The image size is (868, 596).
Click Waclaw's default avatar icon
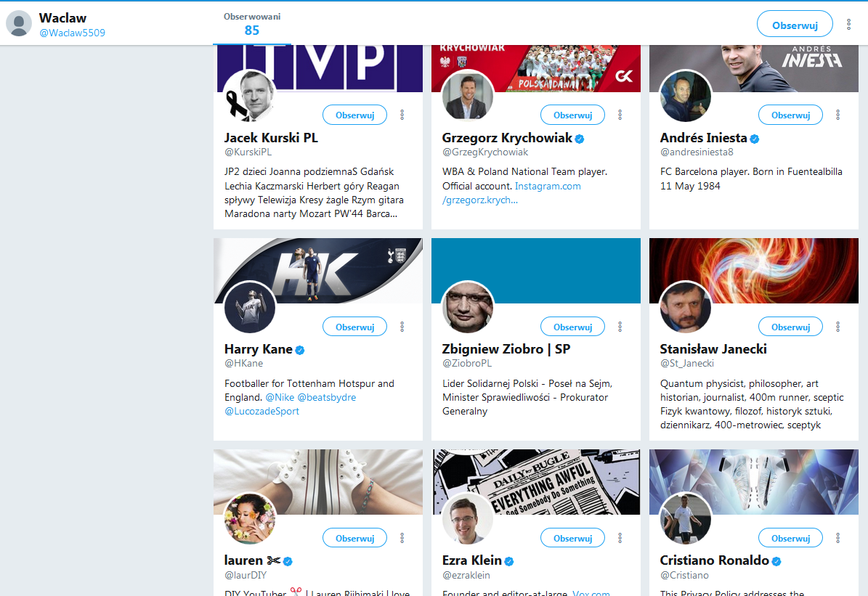click(19, 23)
